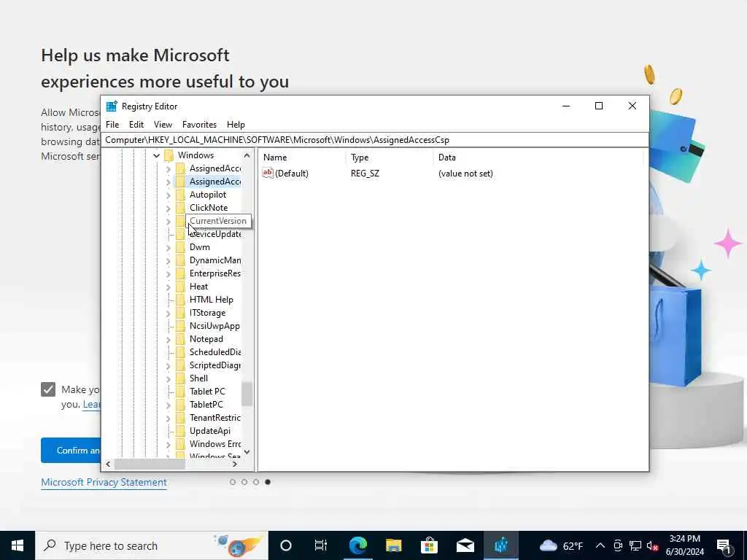Open File Explorer from the taskbar
The width and height of the screenshot is (747, 560).
[x=393, y=545]
